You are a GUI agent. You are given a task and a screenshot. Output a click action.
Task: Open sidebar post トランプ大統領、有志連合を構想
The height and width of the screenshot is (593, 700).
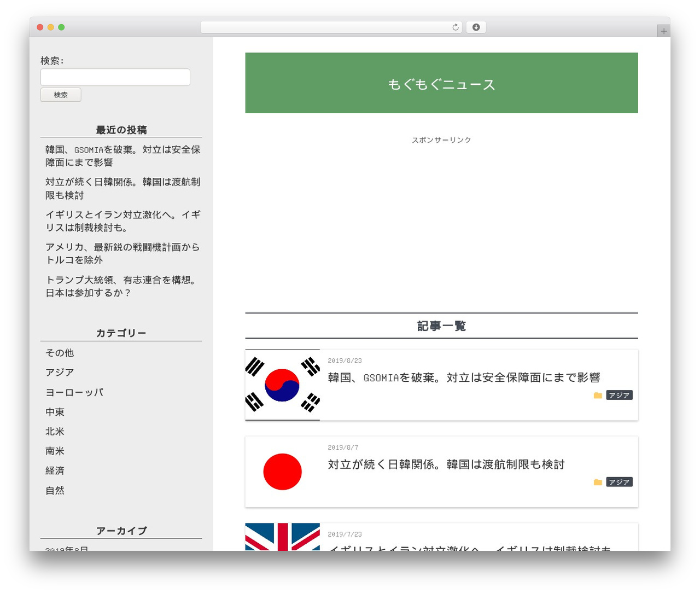(121, 286)
